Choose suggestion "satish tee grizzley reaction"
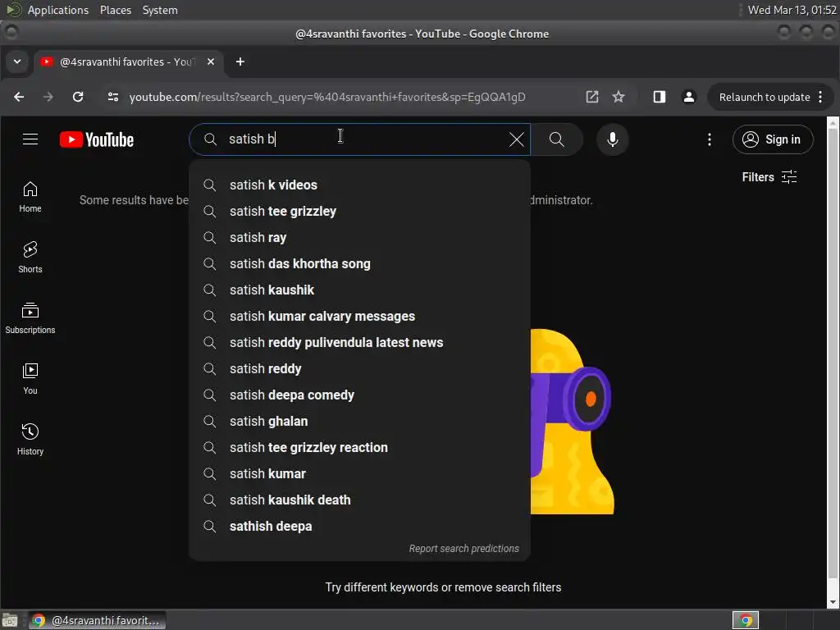 (x=359, y=447)
